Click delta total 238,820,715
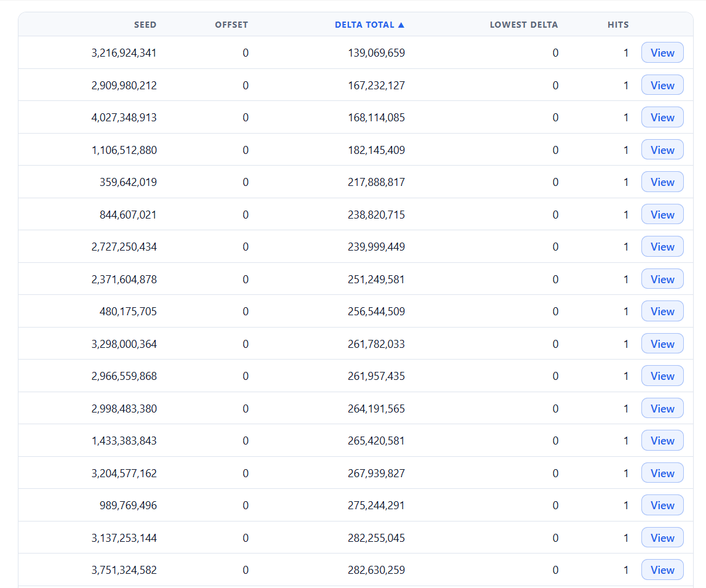 pyautogui.click(x=376, y=214)
